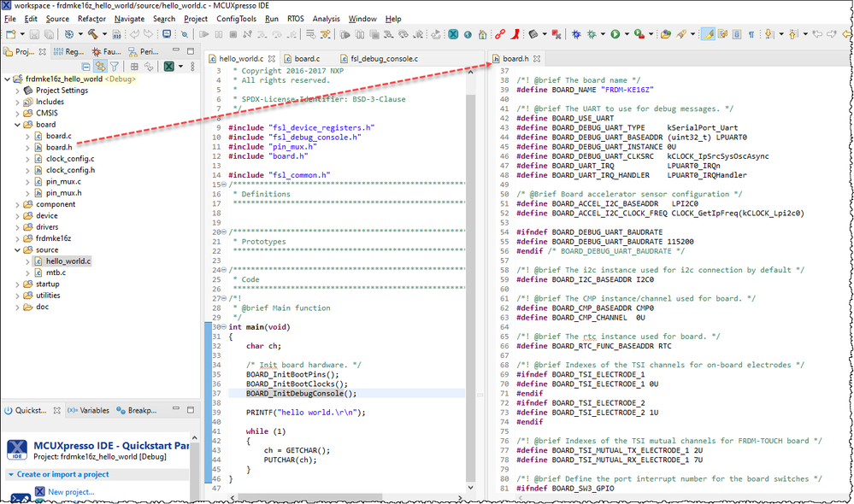Image resolution: width=854 pixels, height=504 pixels.
Task: Collapse the Create or import a project section
Action: point(11,475)
